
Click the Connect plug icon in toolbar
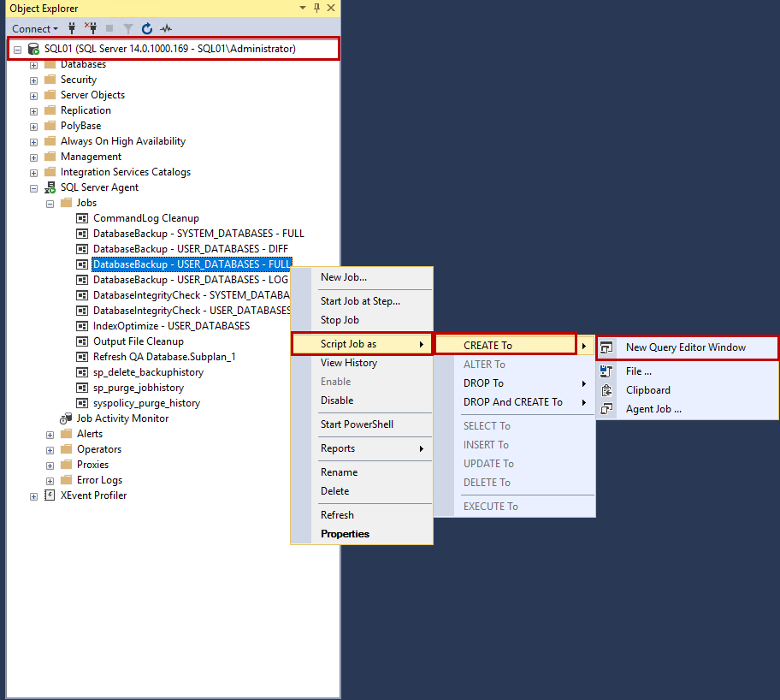click(x=72, y=28)
